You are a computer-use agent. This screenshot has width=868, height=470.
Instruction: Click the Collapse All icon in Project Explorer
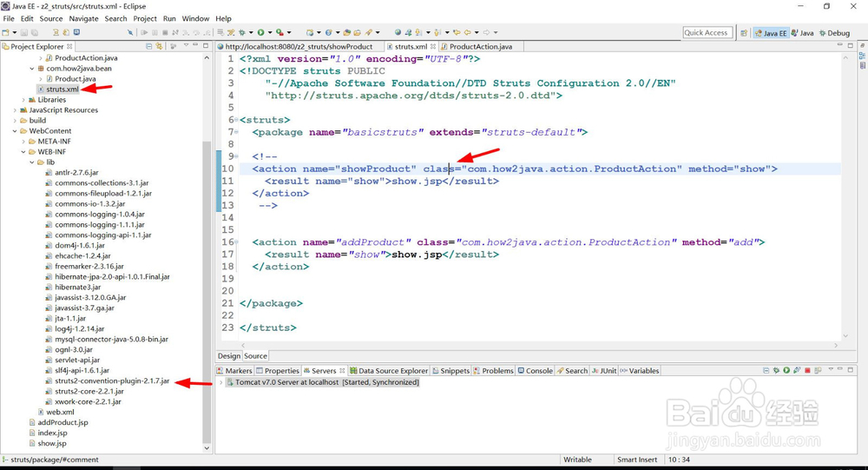[148, 46]
